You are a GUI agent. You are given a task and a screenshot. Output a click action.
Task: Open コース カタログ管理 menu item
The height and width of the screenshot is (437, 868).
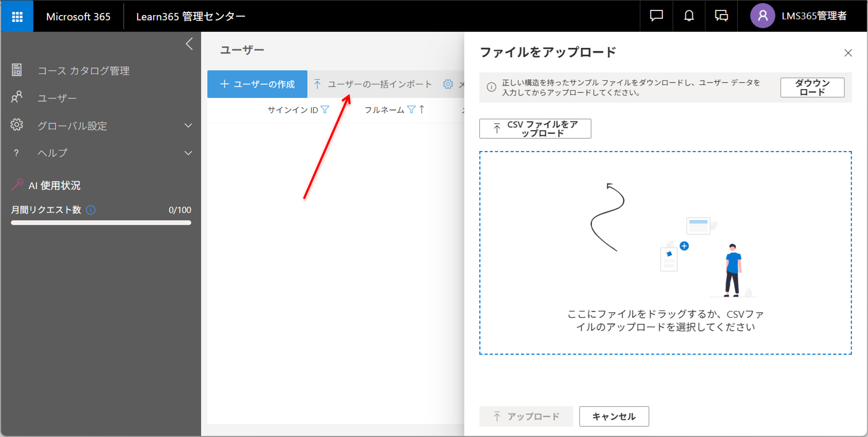pos(83,71)
